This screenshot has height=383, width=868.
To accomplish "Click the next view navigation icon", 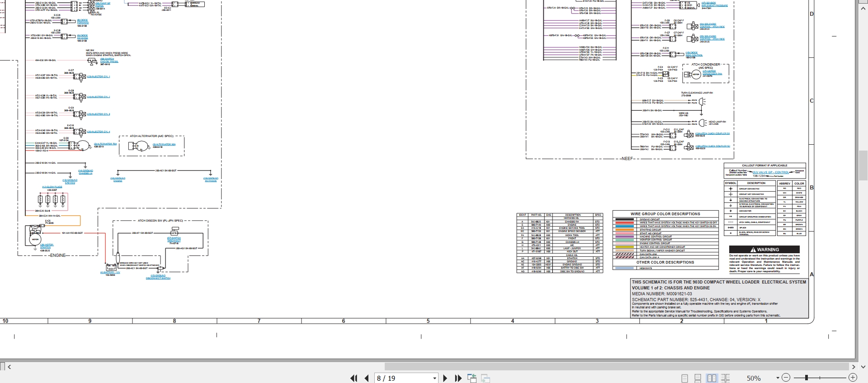I will tap(486, 378).
